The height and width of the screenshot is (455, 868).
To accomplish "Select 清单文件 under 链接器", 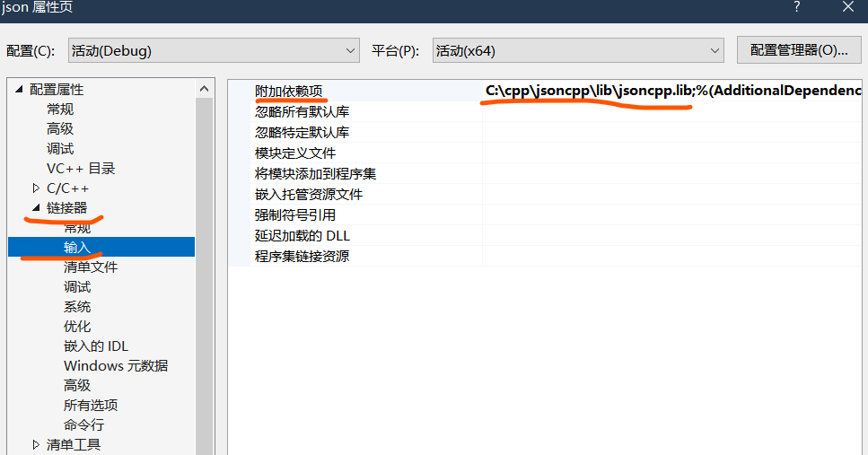I will [91, 267].
